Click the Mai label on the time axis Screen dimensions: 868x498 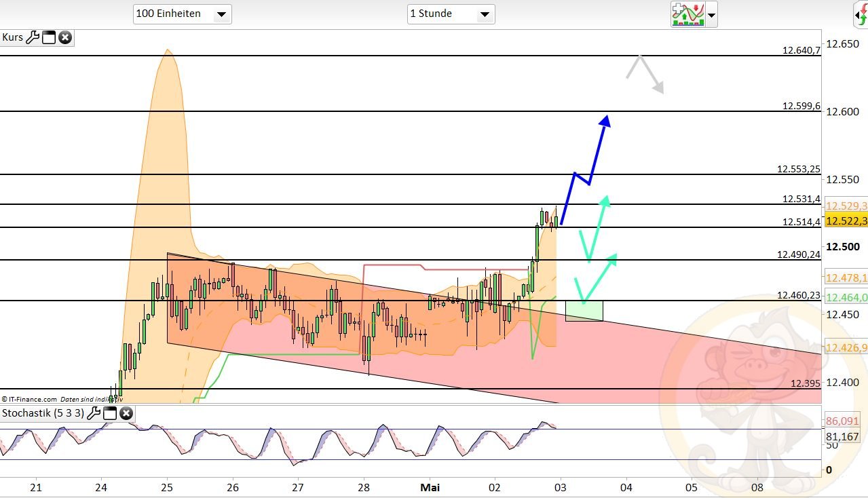click(430, 487)
